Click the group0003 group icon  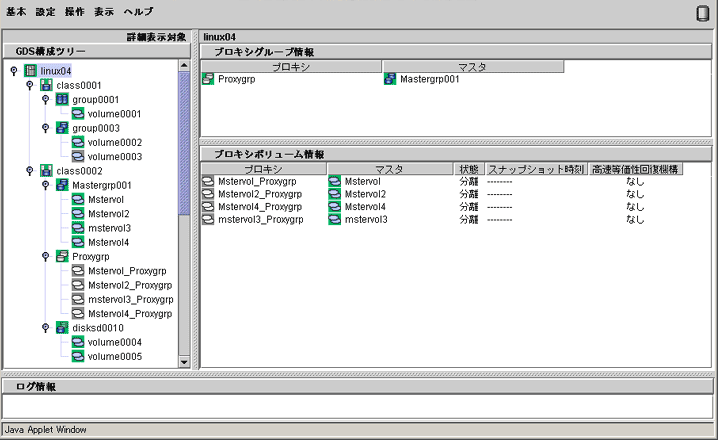point(62,128)
